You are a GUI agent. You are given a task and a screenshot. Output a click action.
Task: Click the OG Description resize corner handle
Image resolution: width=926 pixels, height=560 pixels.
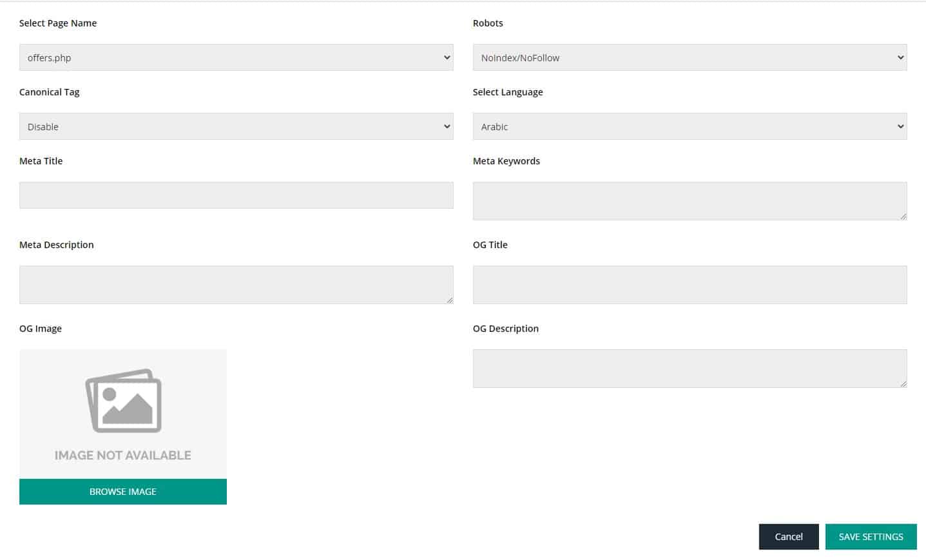[903, 384]
